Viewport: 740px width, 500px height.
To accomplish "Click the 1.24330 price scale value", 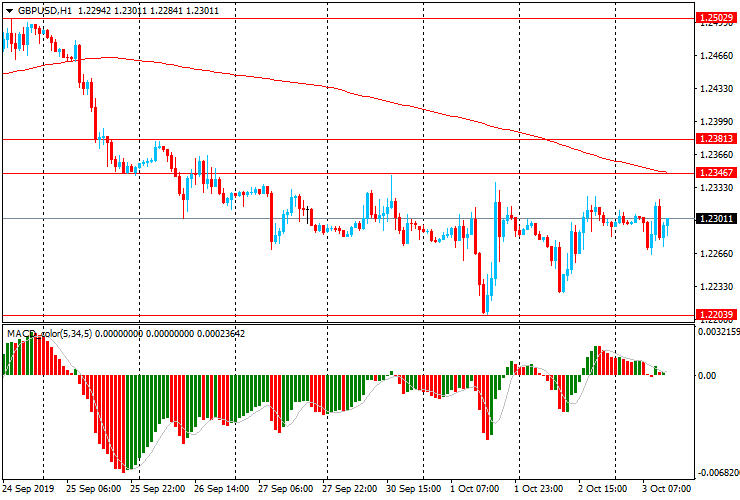I will pyautogui.click(x=717, y=89).
